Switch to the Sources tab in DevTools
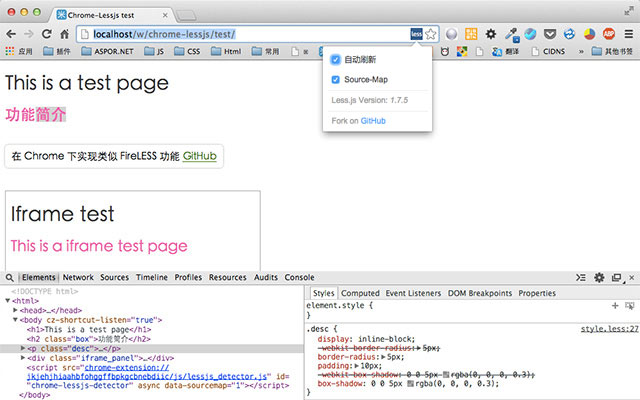Viewport: 640px width, 400px height. tap(114, 278)
